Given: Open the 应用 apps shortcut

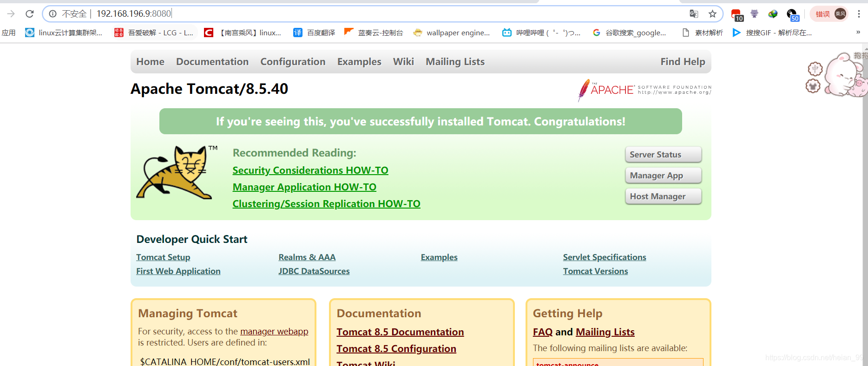Looking at the screenshot, I should coord(8,33).
